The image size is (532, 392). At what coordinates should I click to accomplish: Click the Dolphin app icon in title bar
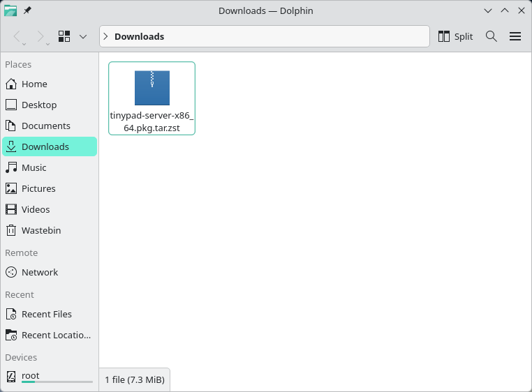coord(10,11)
